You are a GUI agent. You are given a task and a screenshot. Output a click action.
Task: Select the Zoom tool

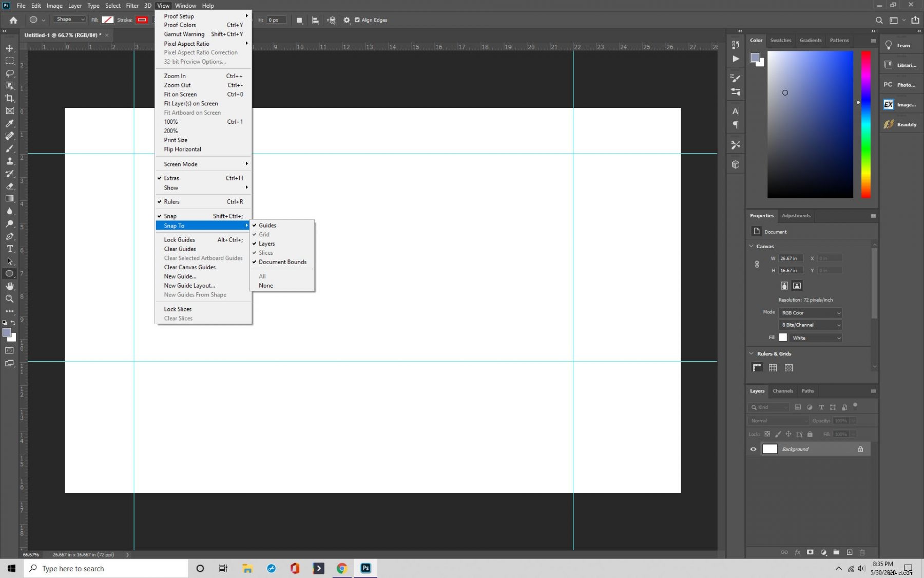point(9,299)
